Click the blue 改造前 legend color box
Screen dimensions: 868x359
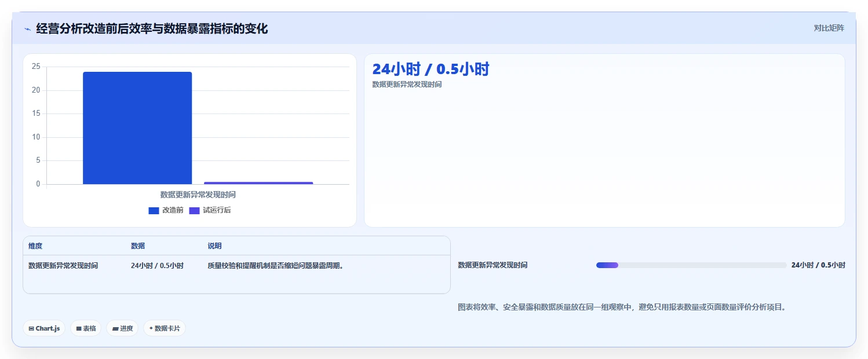click(x=154, y=211)
